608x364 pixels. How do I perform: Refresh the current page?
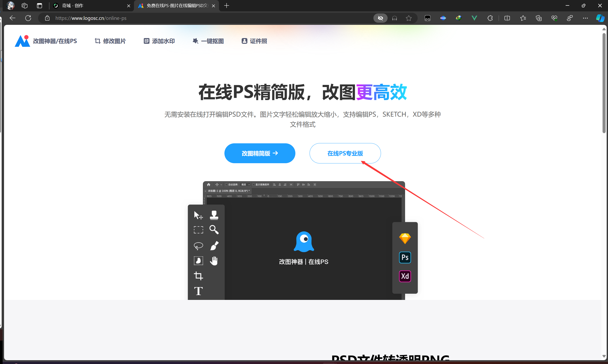pyautogui.click(x=28, y=18)
